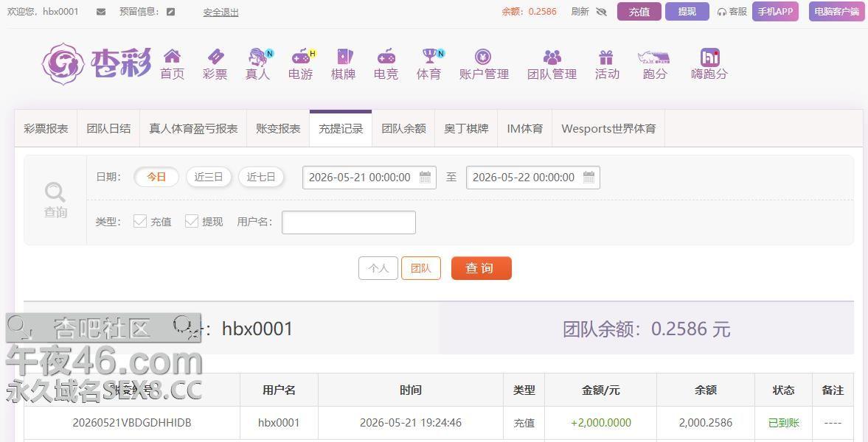Click order number 20260521VBDGDHHIDB
The height and width of the screenshot is (442, 868).
(132, 423)
